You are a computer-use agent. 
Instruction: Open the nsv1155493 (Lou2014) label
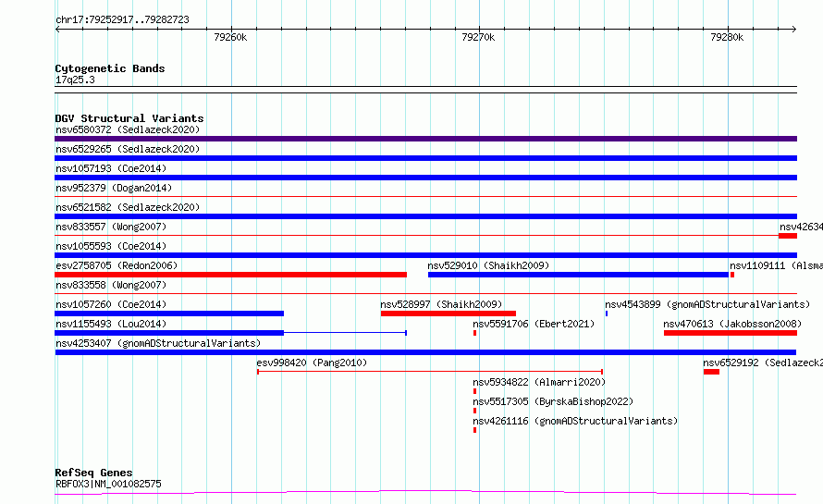[111, 324]
